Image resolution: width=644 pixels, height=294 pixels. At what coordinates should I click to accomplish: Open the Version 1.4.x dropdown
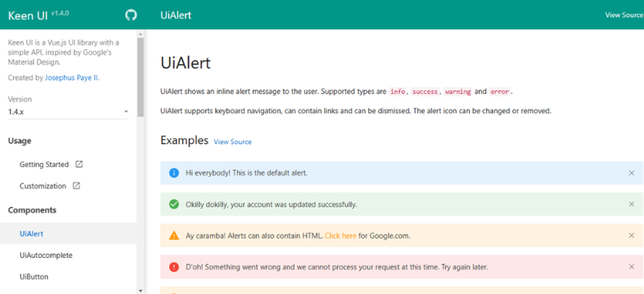click(68, 112)
